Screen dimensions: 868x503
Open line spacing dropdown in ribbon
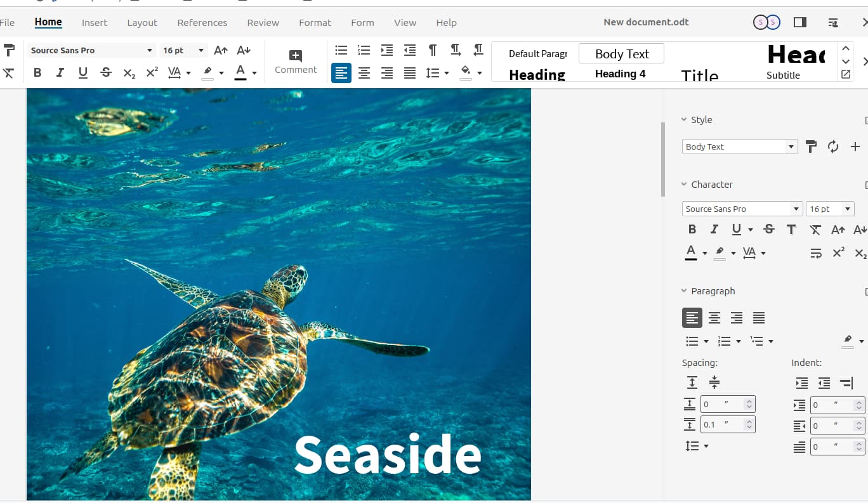447,74
